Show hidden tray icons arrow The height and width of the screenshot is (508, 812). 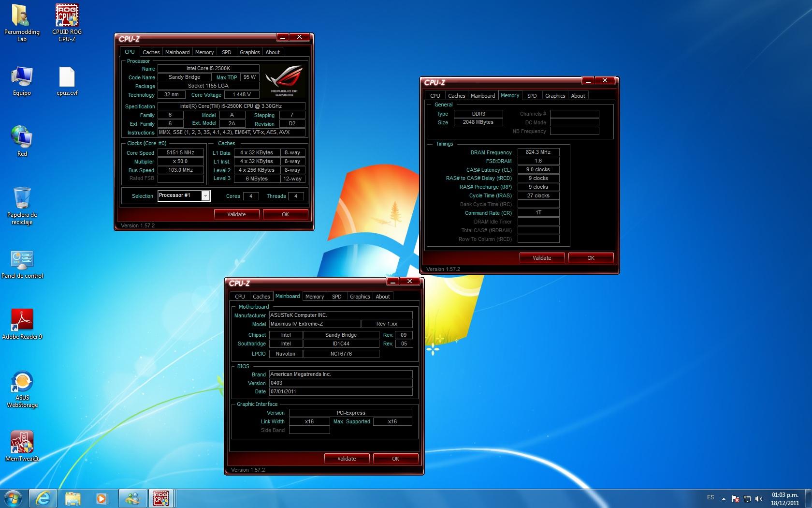[x=724, y=498]
